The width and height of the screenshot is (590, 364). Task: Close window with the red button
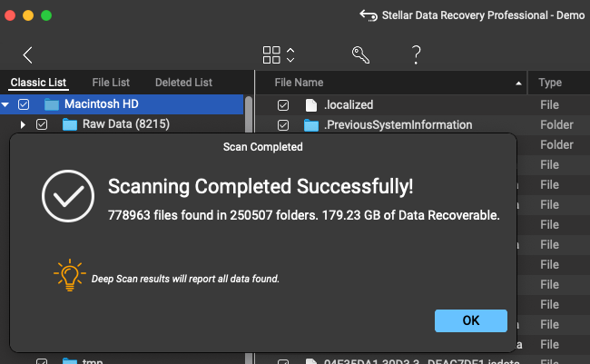click(10, 15)
